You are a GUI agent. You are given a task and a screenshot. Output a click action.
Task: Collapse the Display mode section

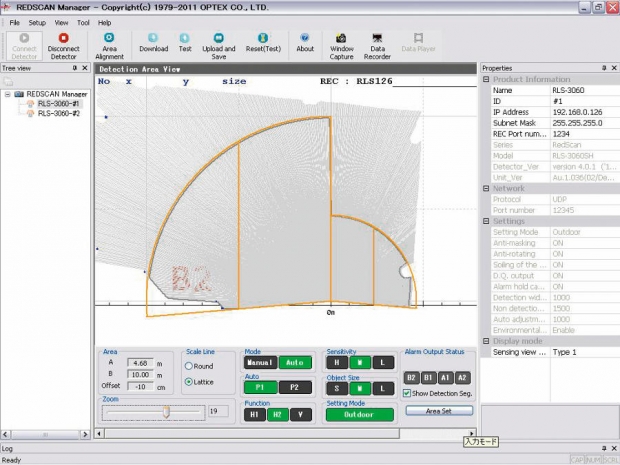(486, 341)
